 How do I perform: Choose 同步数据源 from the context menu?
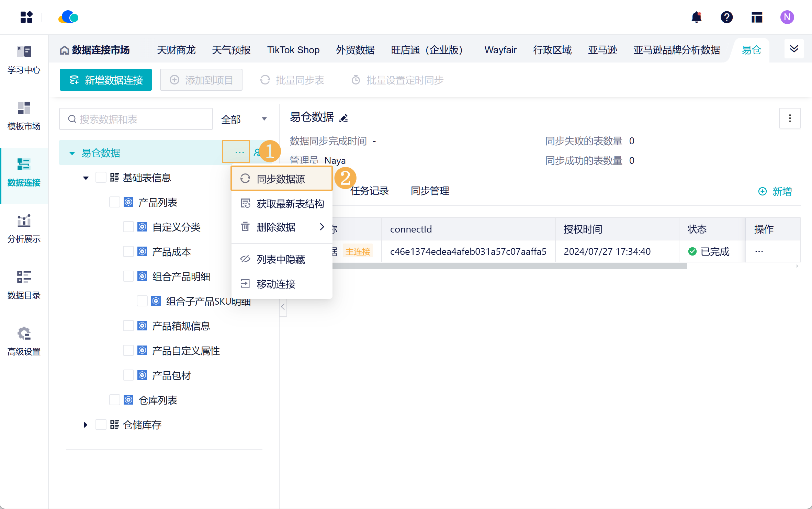tap(281, 179)
